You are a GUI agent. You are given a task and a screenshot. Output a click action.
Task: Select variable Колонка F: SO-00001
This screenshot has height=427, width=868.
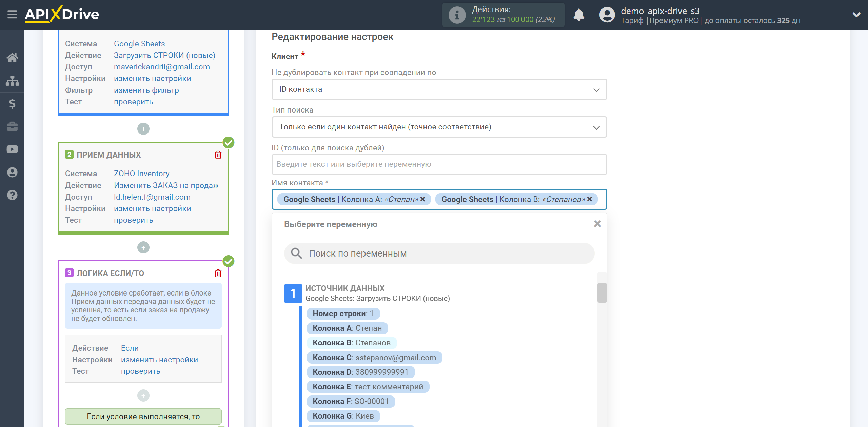pos(351,401)
